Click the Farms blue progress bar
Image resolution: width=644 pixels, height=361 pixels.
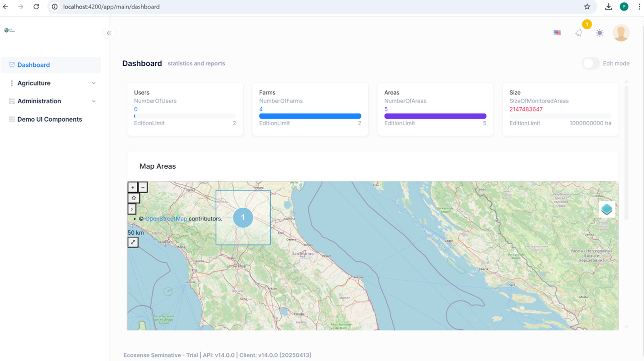310,116
